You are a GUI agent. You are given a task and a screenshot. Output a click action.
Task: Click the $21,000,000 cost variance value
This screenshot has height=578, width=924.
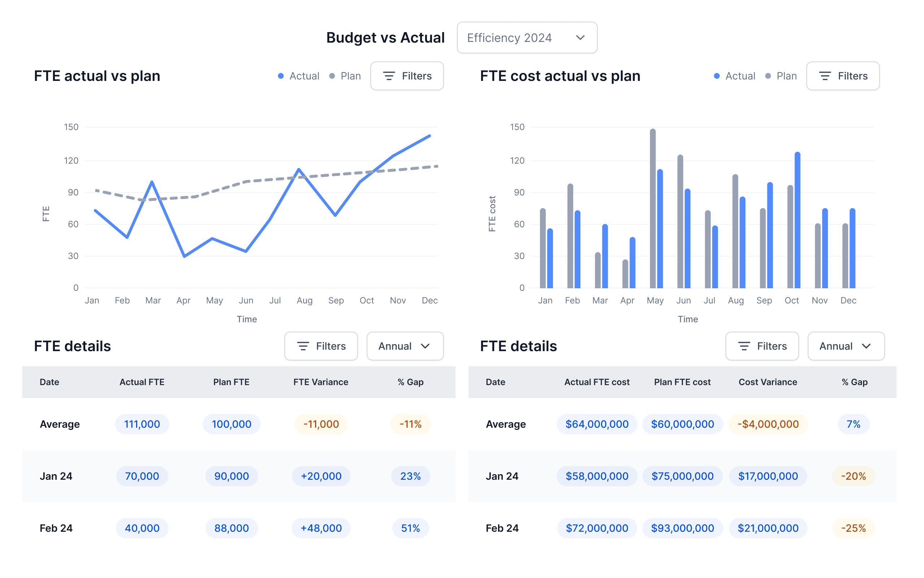click(x=768, y=528)
